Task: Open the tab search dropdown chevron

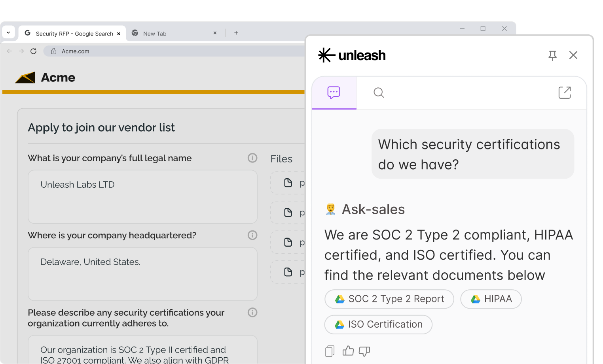Action: (x=8, y=33)
